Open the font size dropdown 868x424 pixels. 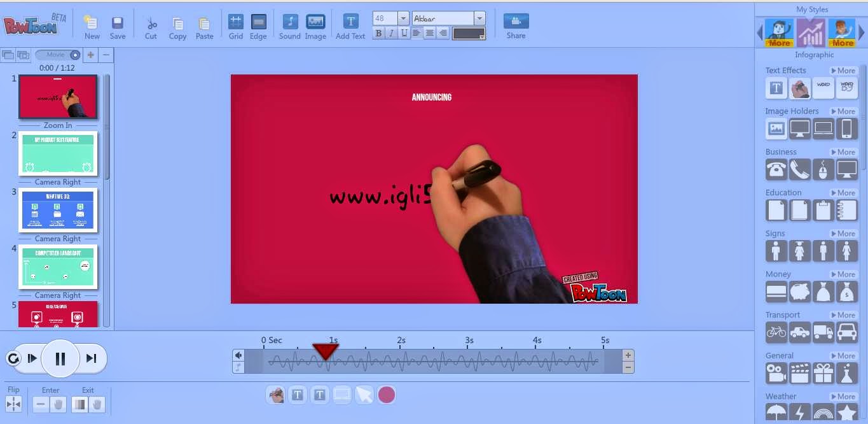(x=403, y=18)
